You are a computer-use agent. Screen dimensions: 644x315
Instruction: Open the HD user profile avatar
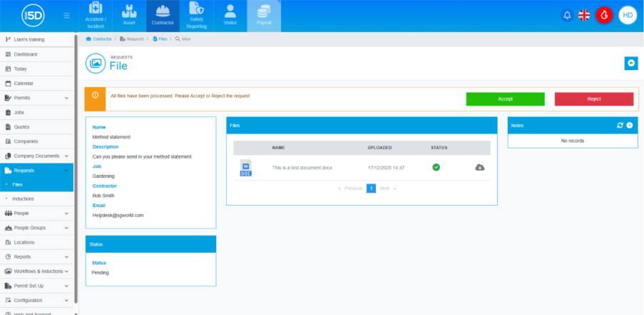click(x=627, y=15)
